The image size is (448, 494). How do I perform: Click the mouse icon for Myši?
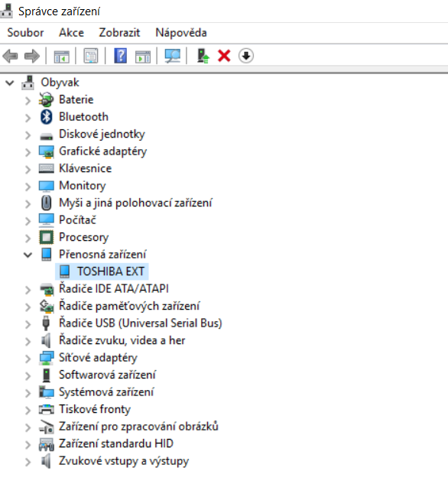[47, 203]
